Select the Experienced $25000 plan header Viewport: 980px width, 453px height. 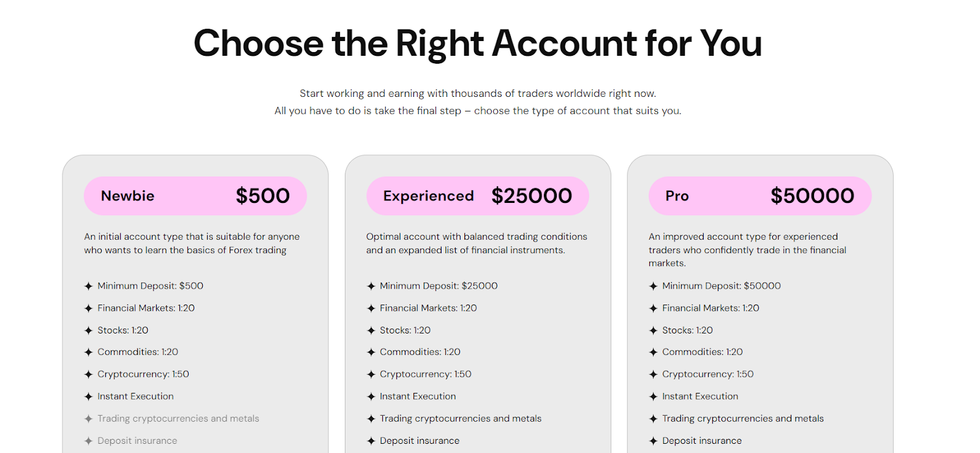click(x=477, y=196)
